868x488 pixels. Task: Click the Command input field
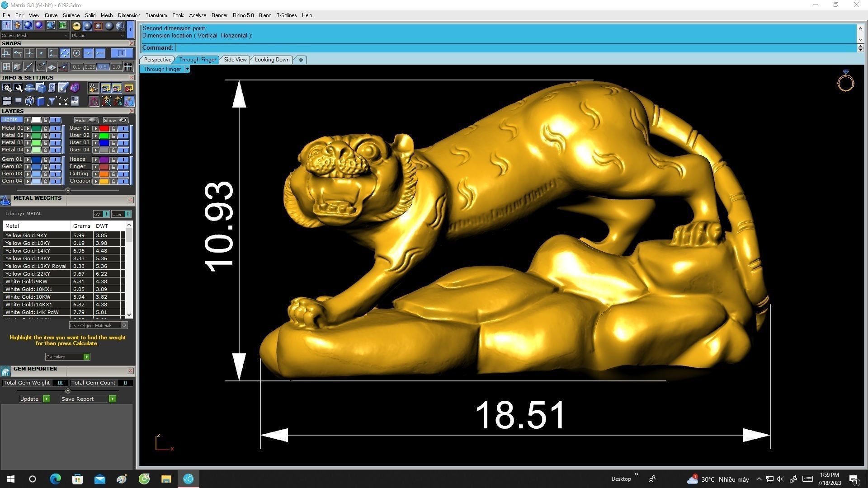point(515,48)
